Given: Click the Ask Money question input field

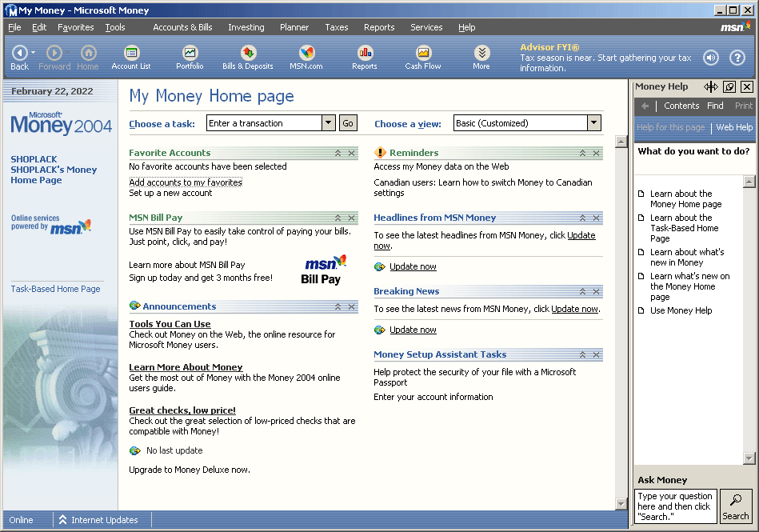Looking at the screenshot, I should tap(675, 506).
